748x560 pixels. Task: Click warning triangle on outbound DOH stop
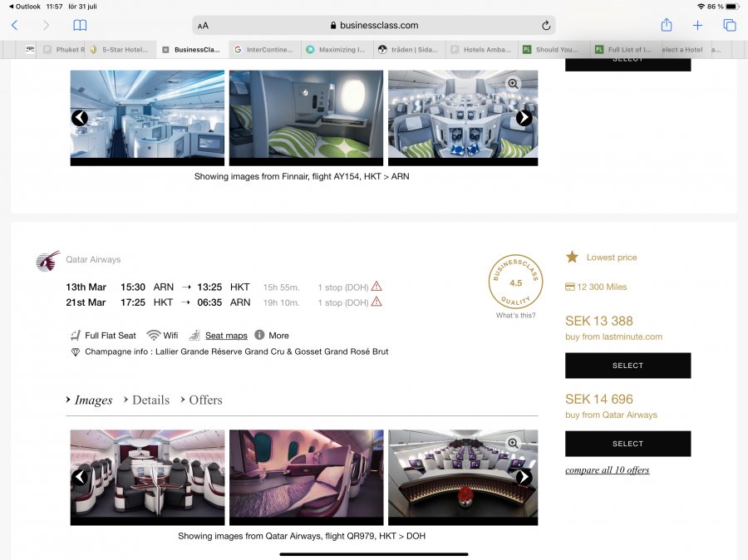376,287
